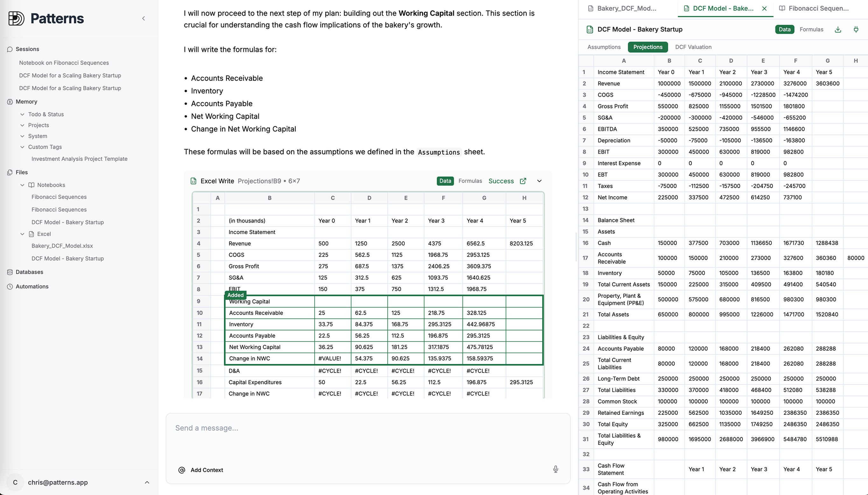Collapse the Excel Write result panel chevron
This screenshot has height=495, width=868.
(x=539, y=181)
